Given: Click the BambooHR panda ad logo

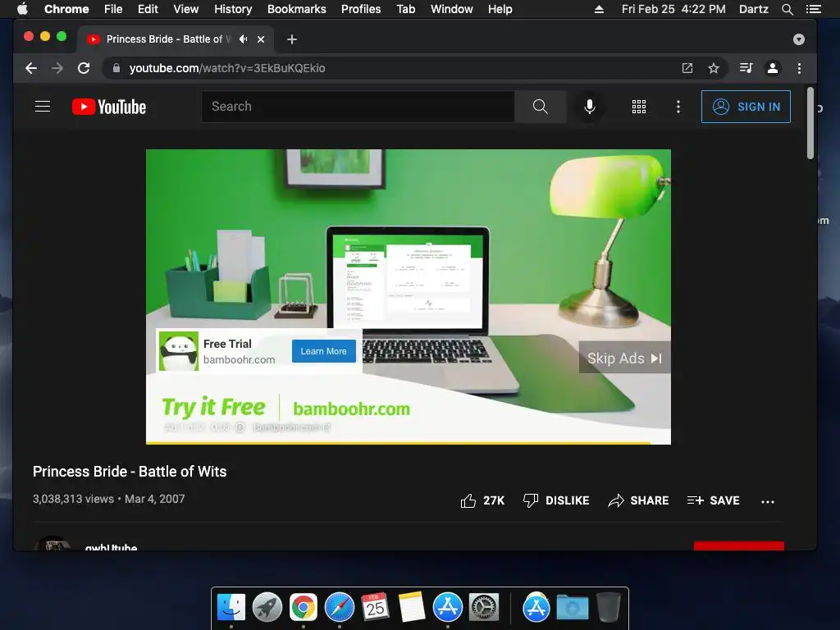Looking at the screenshot, I should tap(178, 351).
